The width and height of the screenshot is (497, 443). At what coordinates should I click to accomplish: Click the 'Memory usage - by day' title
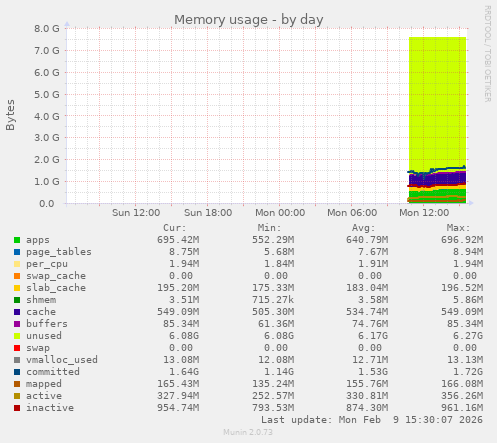[249, 20]
